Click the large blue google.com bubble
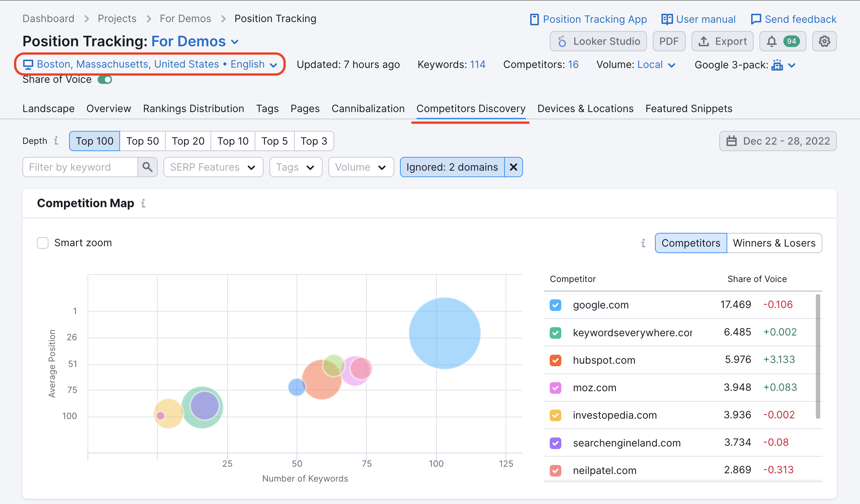The image size is (860, 504). pos(444,333)
